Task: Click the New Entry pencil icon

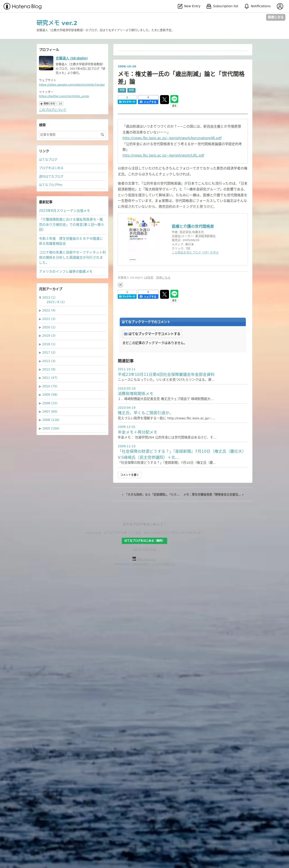Action: point(180,6)
